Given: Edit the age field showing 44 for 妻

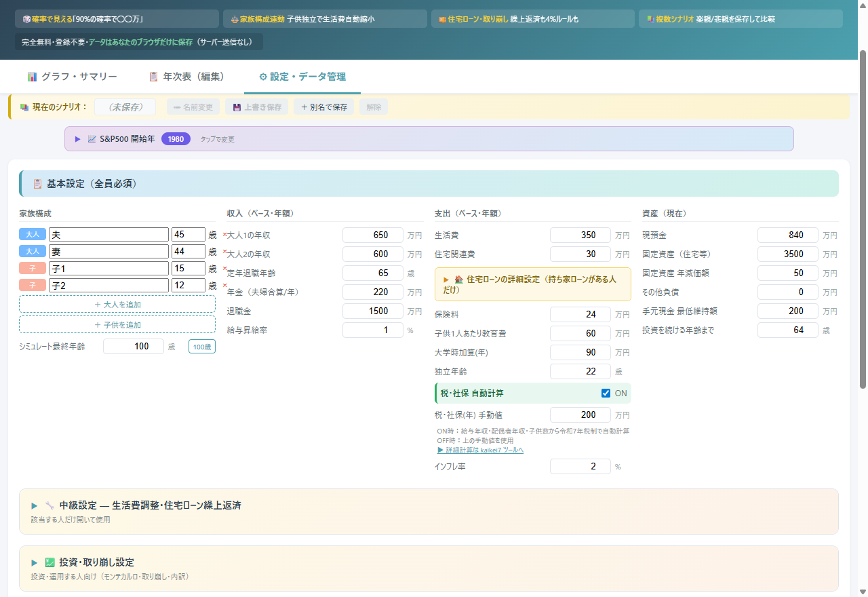Looking at the screenshot, I should click(189, 251).
